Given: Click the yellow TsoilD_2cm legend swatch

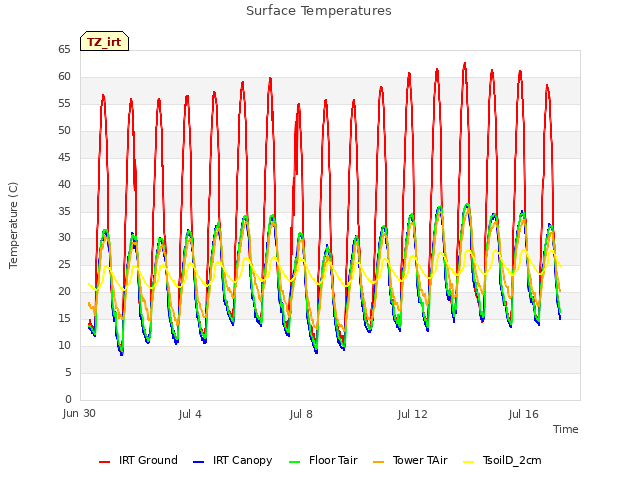Looking at the screenshot, I should click(x=469, y=462).
